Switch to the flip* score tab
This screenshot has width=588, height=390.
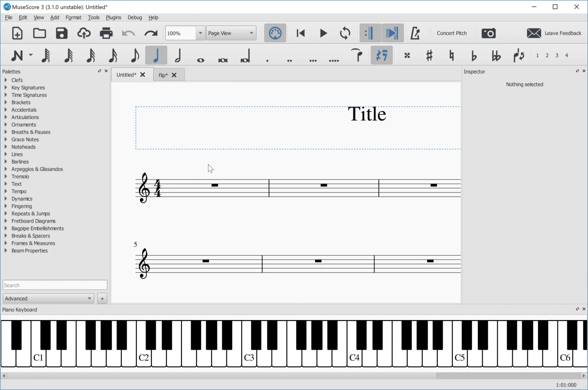(163, 75)
